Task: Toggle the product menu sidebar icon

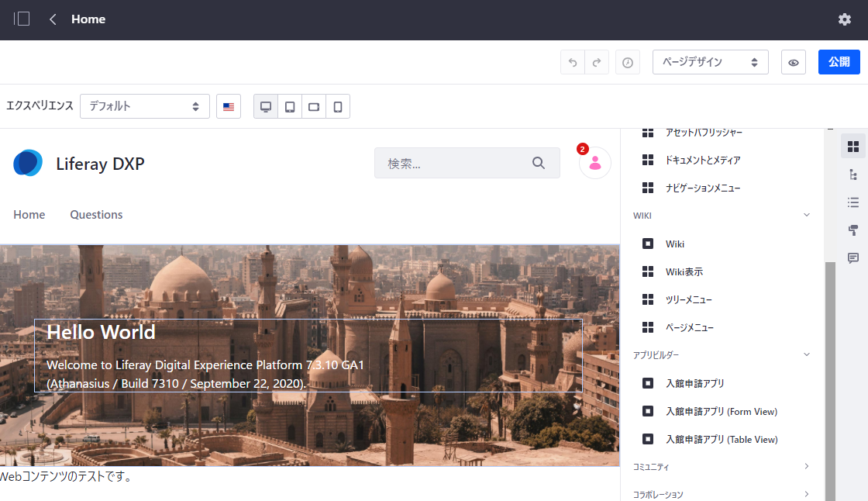Action: click(22, 19)
